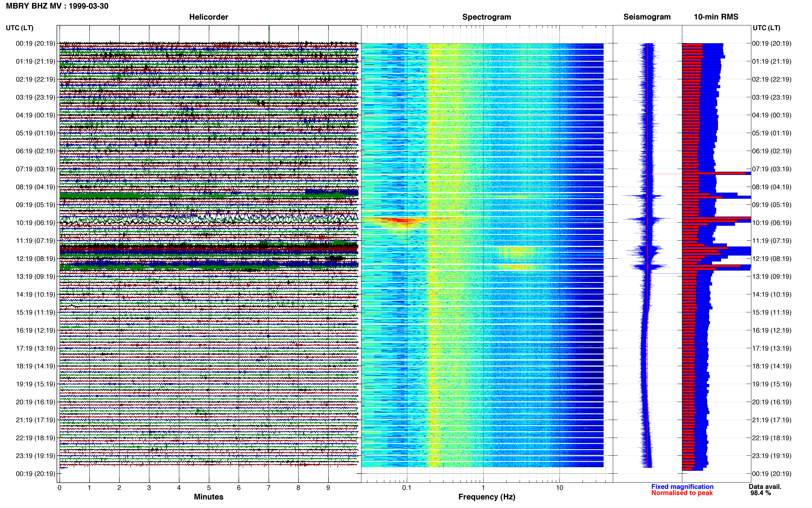The height and width of the screenshot is (508, 812).
Task: Click "04:19 (00:19)" on the RMS panel time axis
Action: click(x=772, y=115)
